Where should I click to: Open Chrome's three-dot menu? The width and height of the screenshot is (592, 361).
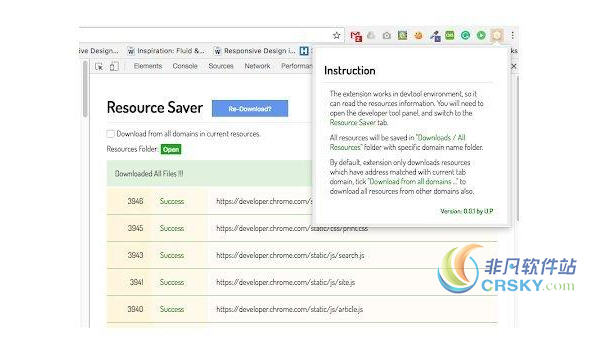[512, 35]
